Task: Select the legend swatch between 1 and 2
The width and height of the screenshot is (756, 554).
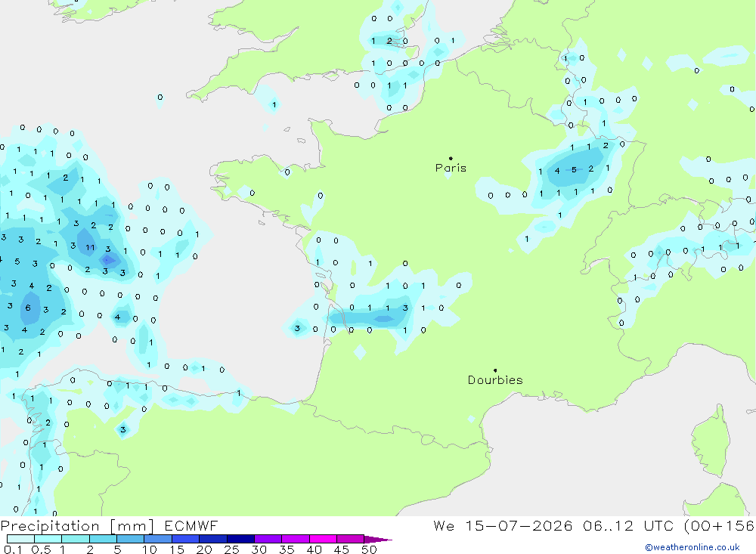Action: 75,539
